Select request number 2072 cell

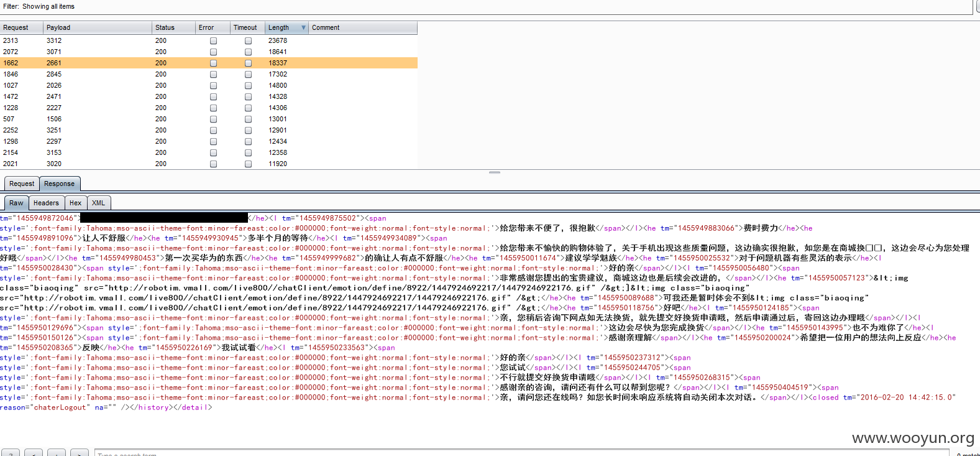pyautogui.click(x=11, y=52)
